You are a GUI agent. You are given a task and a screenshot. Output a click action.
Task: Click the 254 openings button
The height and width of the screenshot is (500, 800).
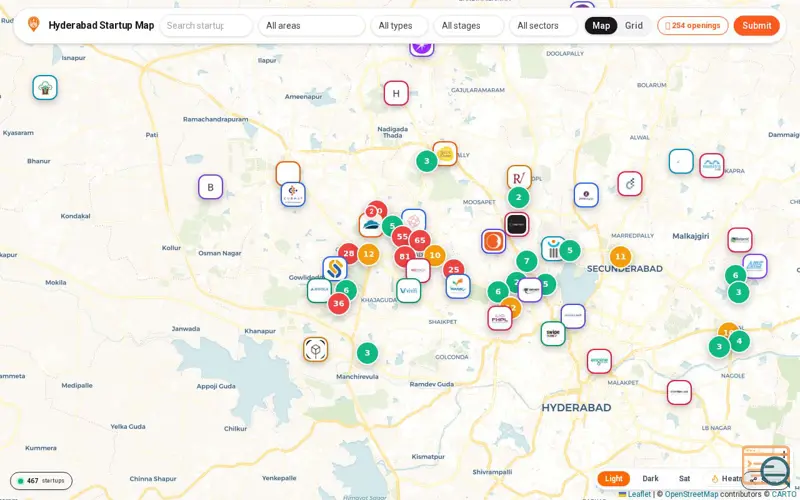pyautogui.click(x=692, y=26)
